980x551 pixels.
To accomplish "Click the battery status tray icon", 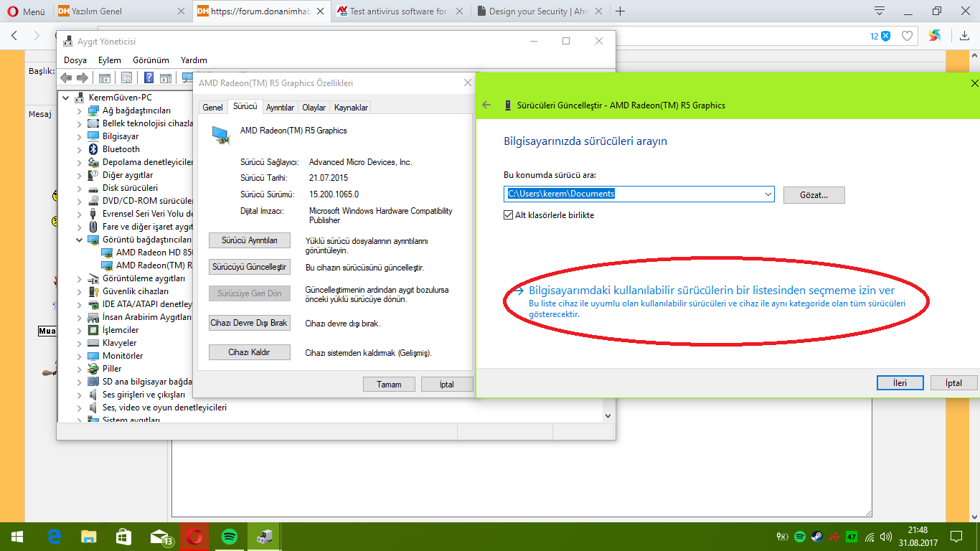I will 783,537.
